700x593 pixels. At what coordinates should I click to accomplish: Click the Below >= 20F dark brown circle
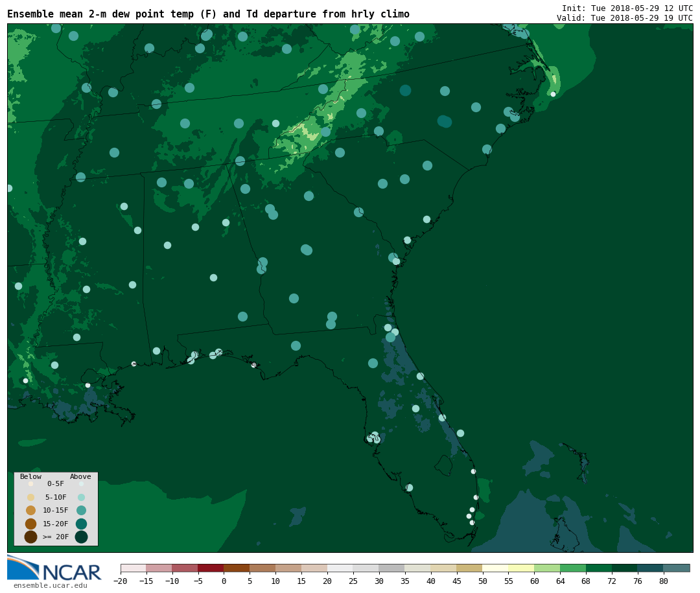pyautogui.click(x=31, y=537)
